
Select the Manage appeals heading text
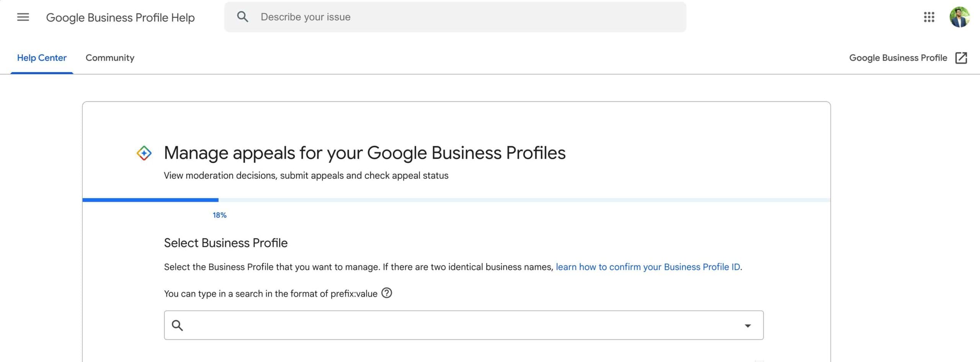(x=364, y=153)
